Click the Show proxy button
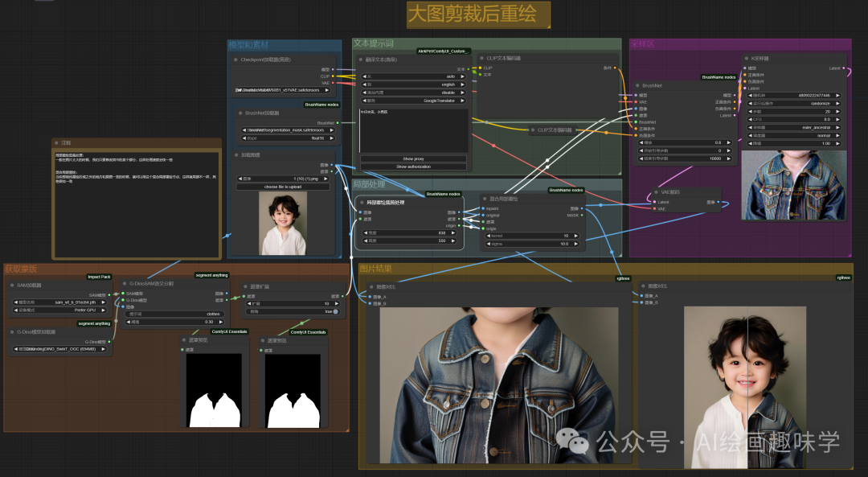The height and width of the screenshot is (477, 868). point(413,158)
